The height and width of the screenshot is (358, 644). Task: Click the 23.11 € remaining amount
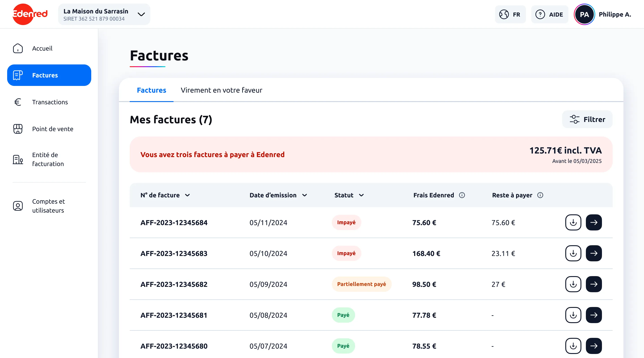[503, 254]
